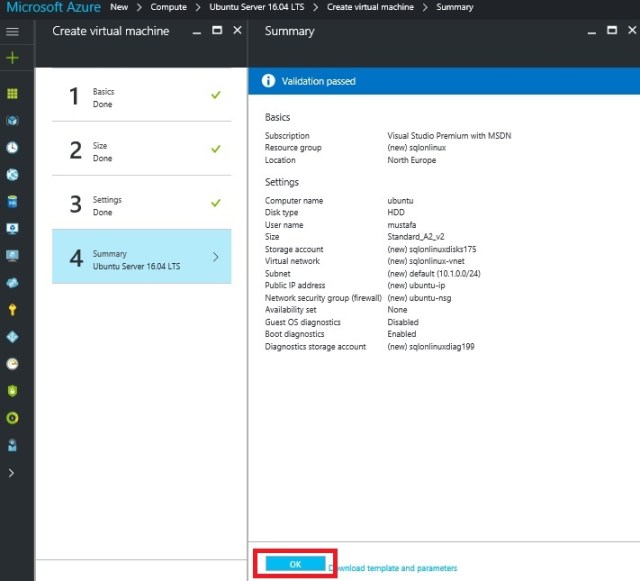Click Create virtual machine breadcrumb

(370, 7)
